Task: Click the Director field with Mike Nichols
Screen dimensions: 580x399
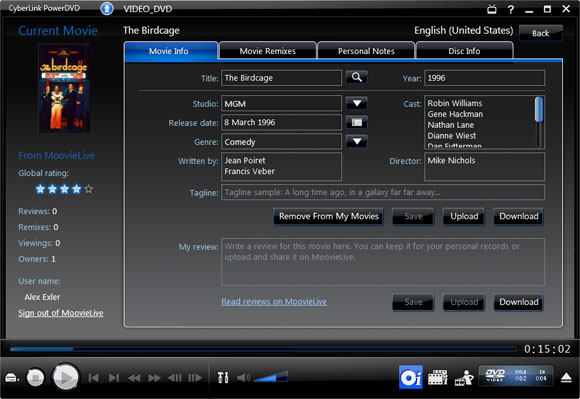Action: click(484, 166)
